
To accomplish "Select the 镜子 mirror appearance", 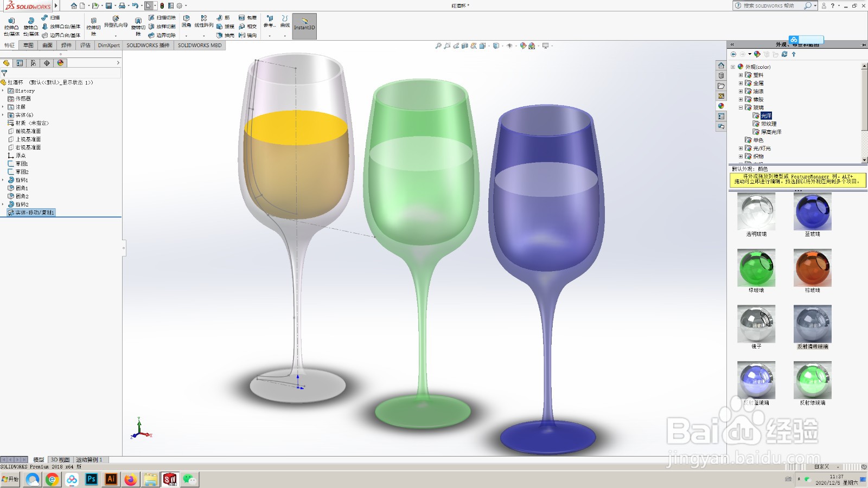I will pyautogui.click(x=756, y=327).
